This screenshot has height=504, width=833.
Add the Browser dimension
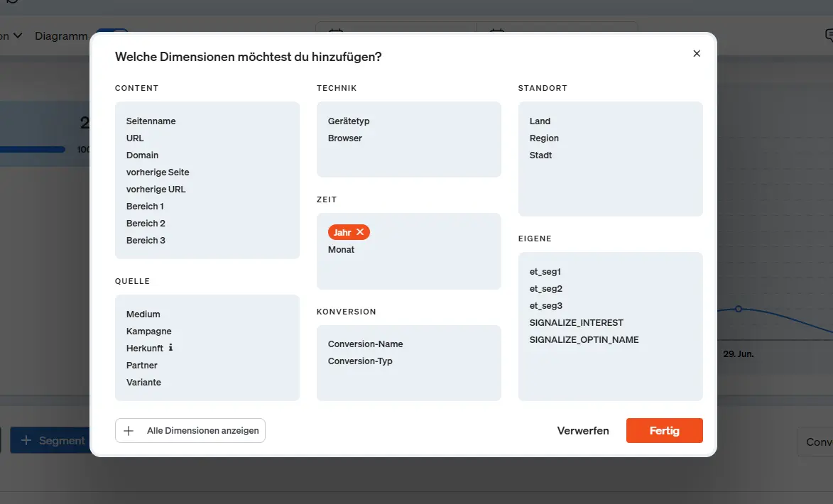click(x=345, y=138)
